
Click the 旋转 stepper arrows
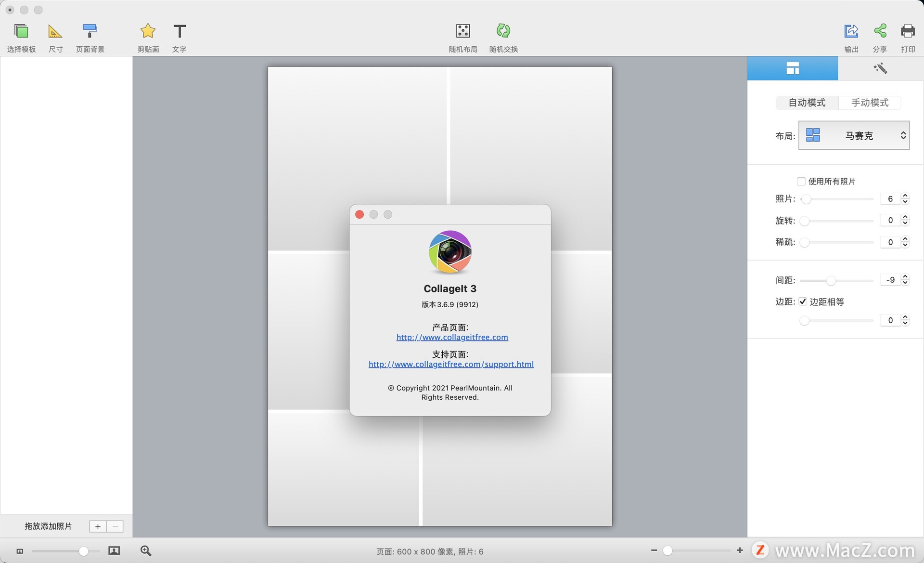point(905,220)
